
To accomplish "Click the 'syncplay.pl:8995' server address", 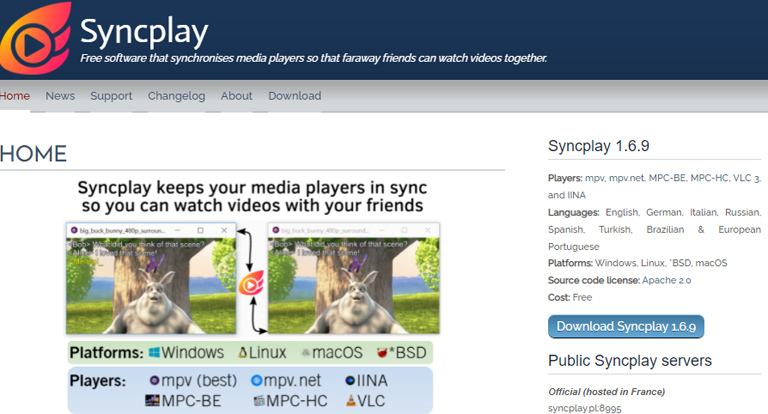I will pos(584,409).
